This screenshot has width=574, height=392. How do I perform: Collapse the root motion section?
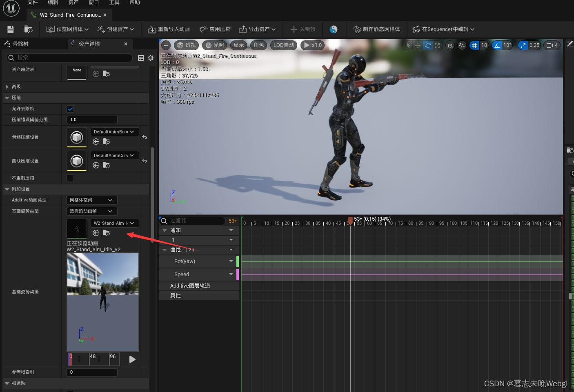[7, 383]
